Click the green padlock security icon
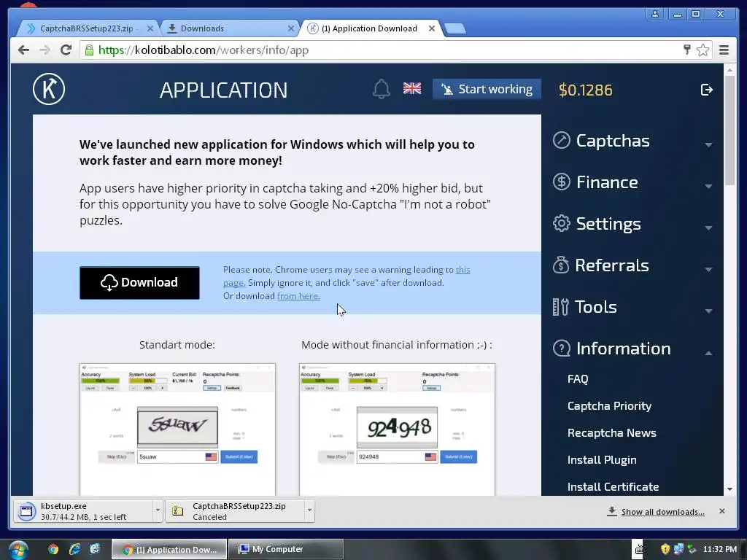 tap(89, 50)
